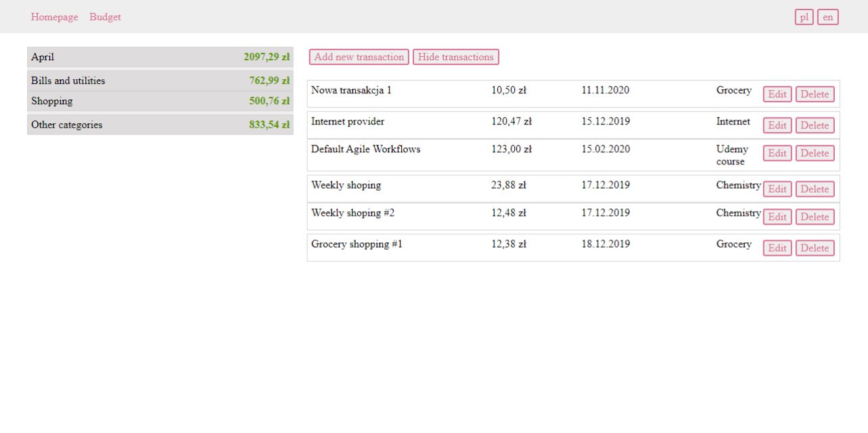Delete the Nowa transakcja 1 entry

[x=815, y=94]
